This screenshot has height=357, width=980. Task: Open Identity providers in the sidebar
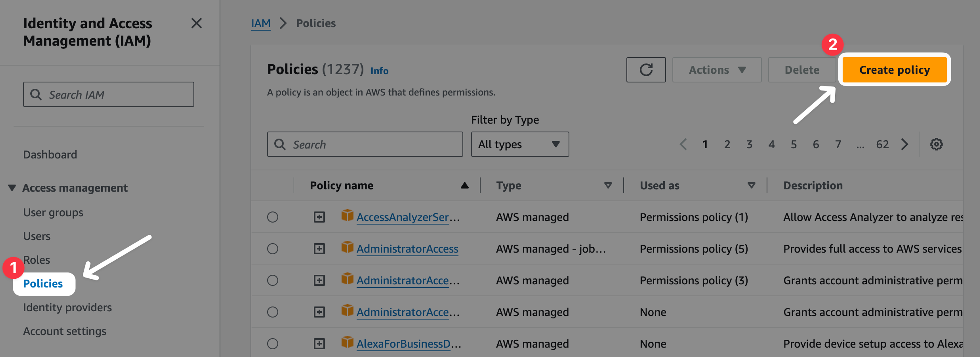click(x=67, y=308)
